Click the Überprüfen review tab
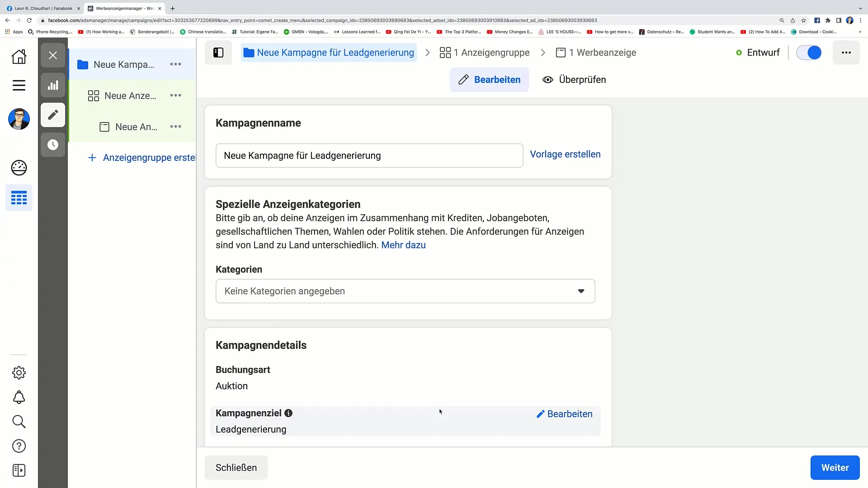 (x=574, y=79)
